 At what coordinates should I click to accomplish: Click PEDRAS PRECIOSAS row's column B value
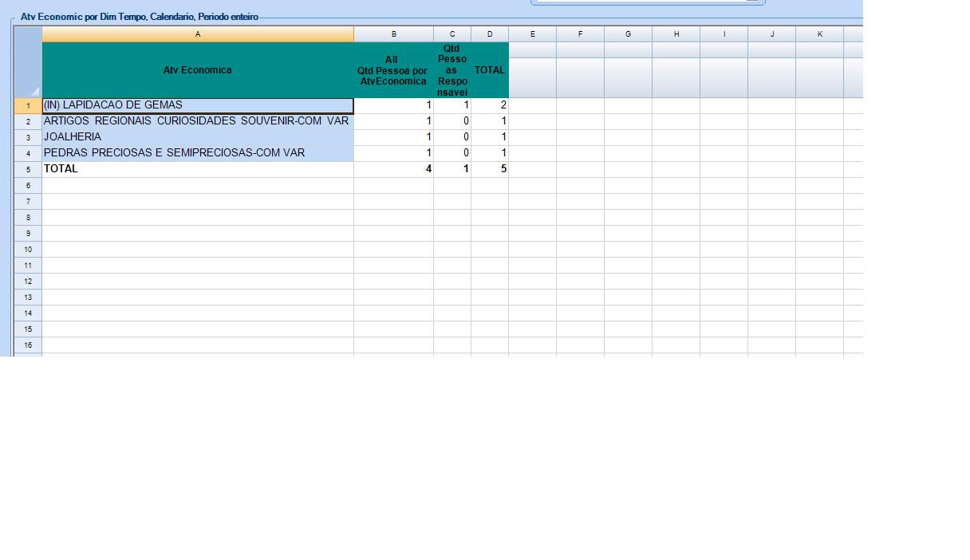(x=394, y=153)
